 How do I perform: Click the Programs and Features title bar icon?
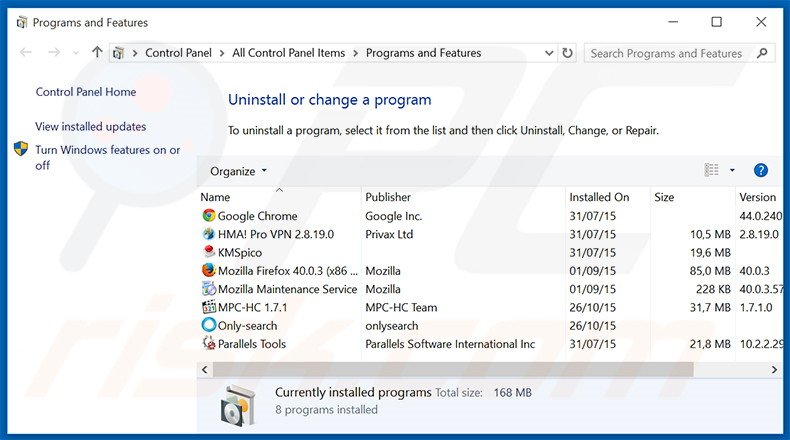[22, 23]
